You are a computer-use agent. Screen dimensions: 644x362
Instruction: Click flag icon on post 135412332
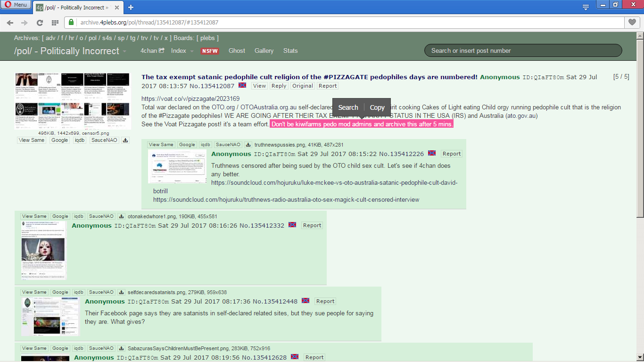292,225
